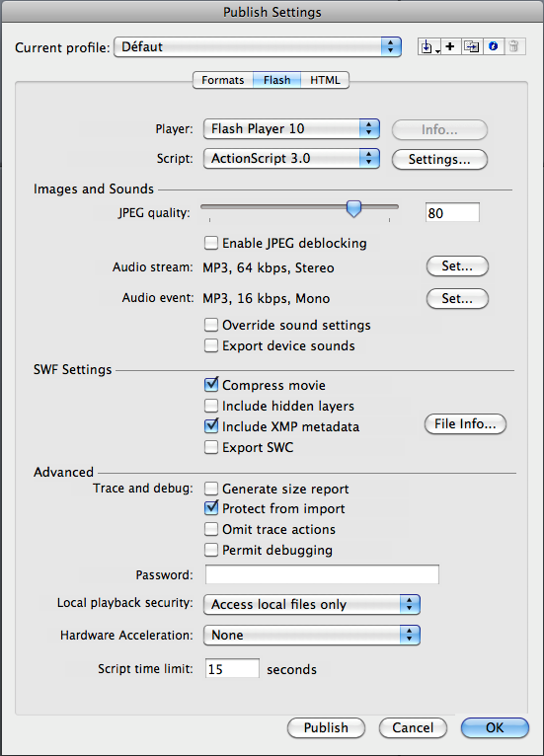Click the Delete Profile trash icon

(x=514, y=46)
